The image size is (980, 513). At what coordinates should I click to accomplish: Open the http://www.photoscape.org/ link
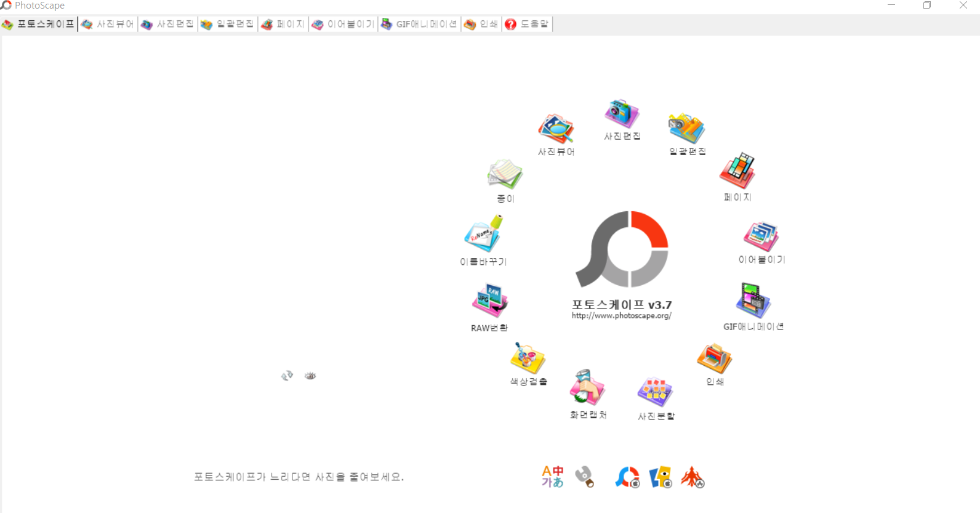coord(621,316)
